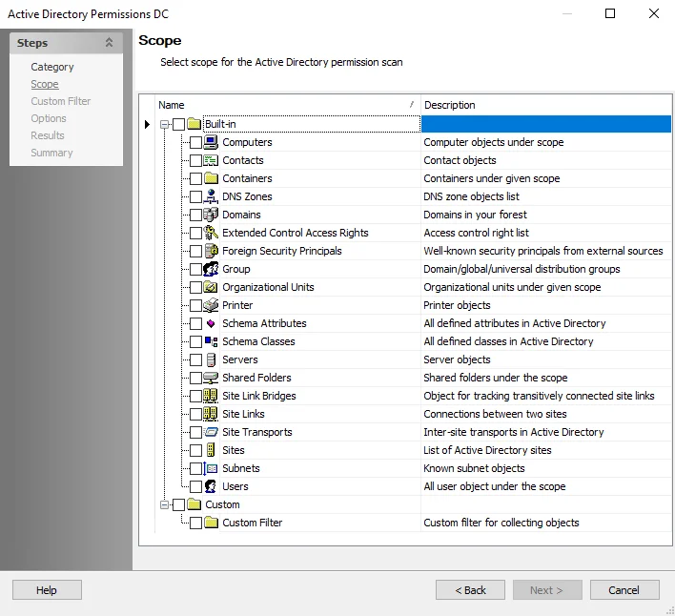Click the Site Link Bridges buildings icon
This screenshot has height=616, width=675.
coord(211,396)
